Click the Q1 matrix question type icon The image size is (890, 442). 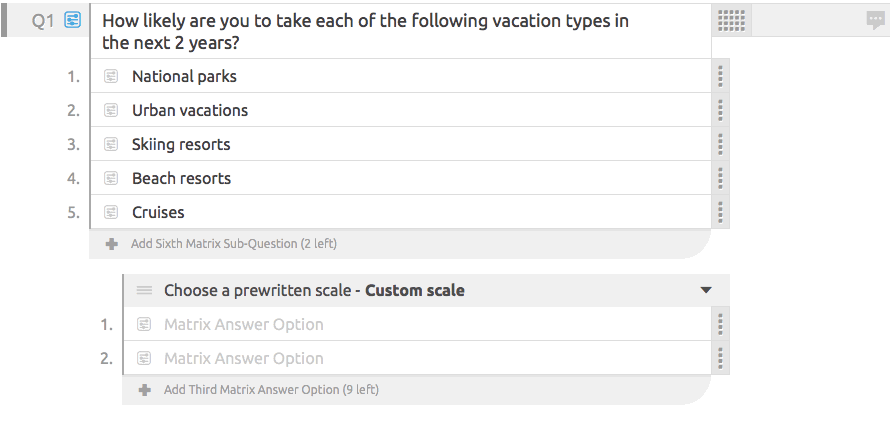tap(72, 20)
